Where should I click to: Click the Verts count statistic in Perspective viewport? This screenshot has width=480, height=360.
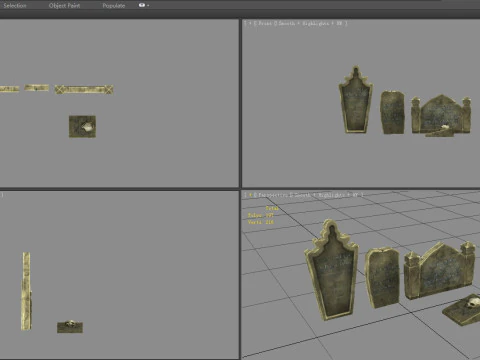(x=260, y=222)
